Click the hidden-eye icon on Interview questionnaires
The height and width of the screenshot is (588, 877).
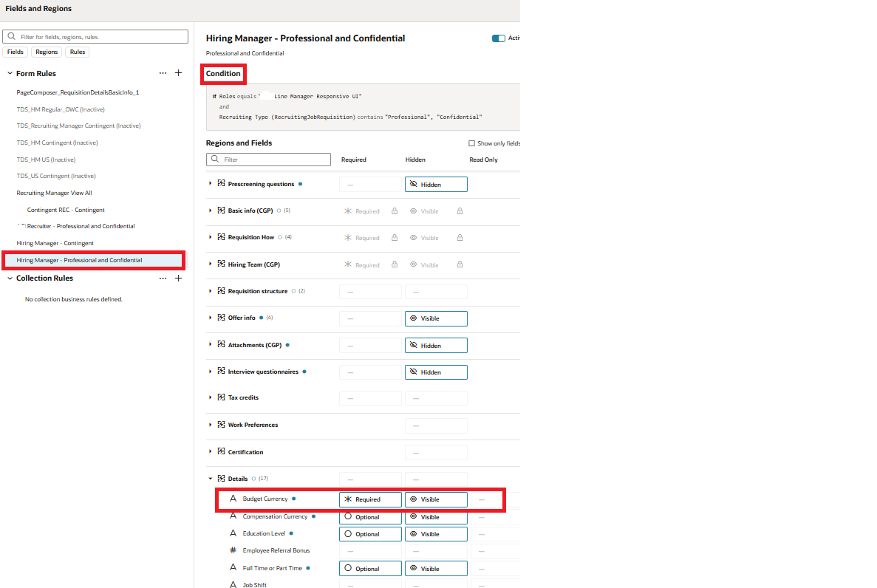[x=414, y=372]
